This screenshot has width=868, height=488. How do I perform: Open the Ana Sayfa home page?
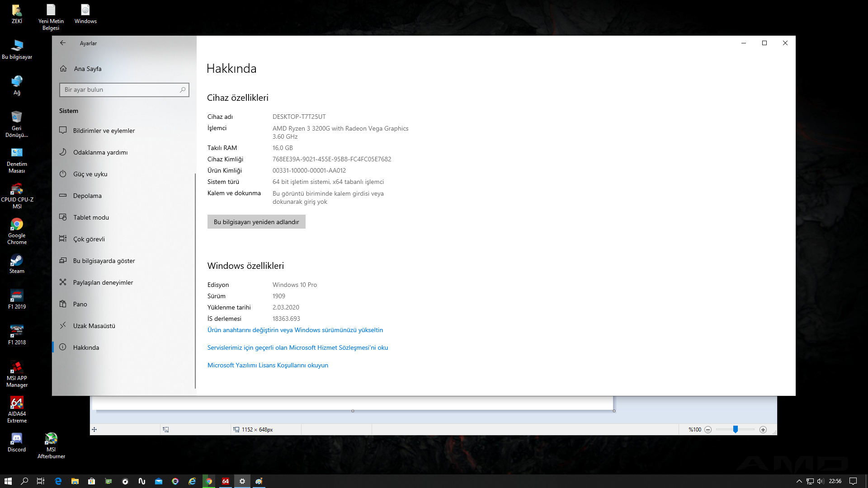(x=87, y=69)
